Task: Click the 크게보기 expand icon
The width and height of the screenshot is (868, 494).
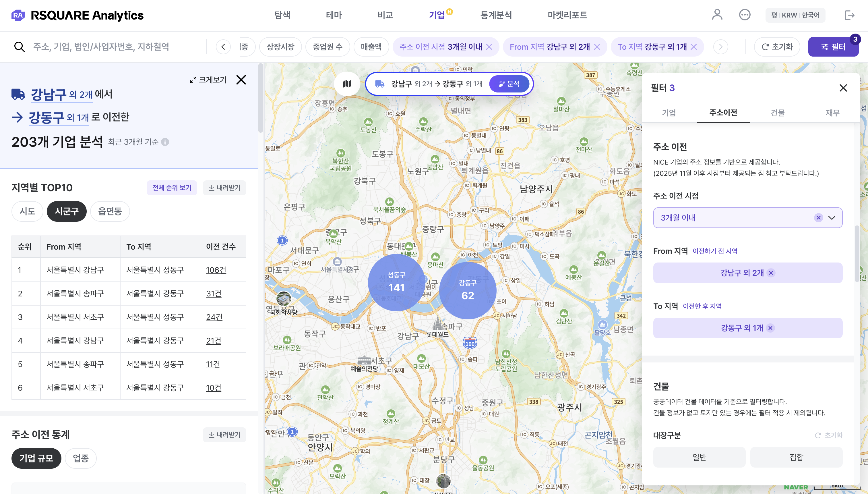Action: (x=193, y=80)
